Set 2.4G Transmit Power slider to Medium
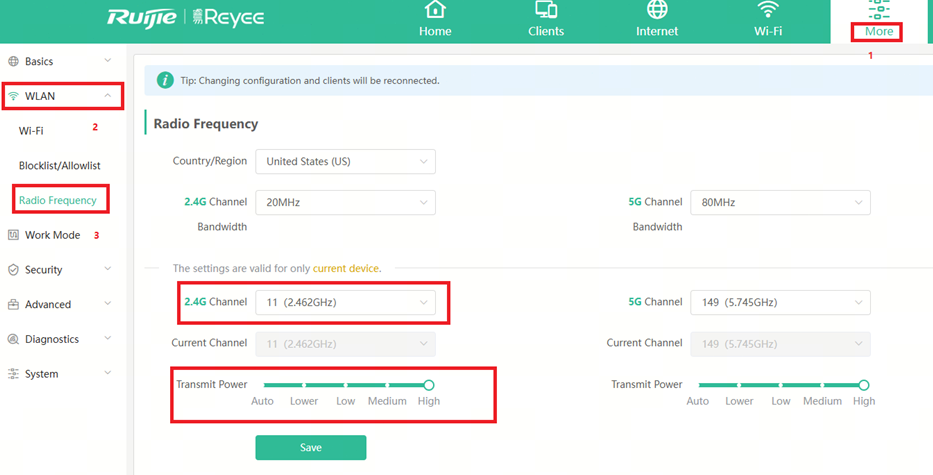Screen dimensions: 933x475 coord(387,385)
